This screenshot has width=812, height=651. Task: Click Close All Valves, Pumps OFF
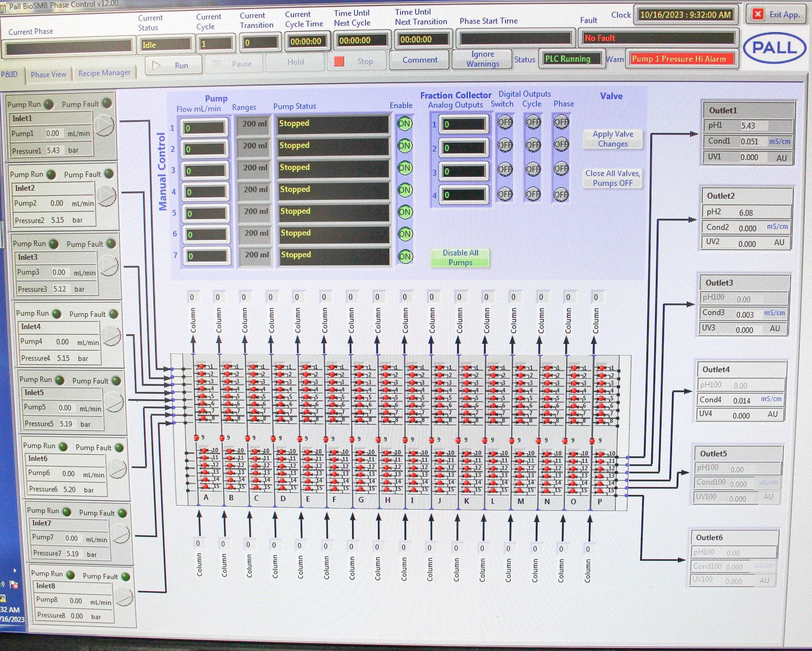point(613,178)
